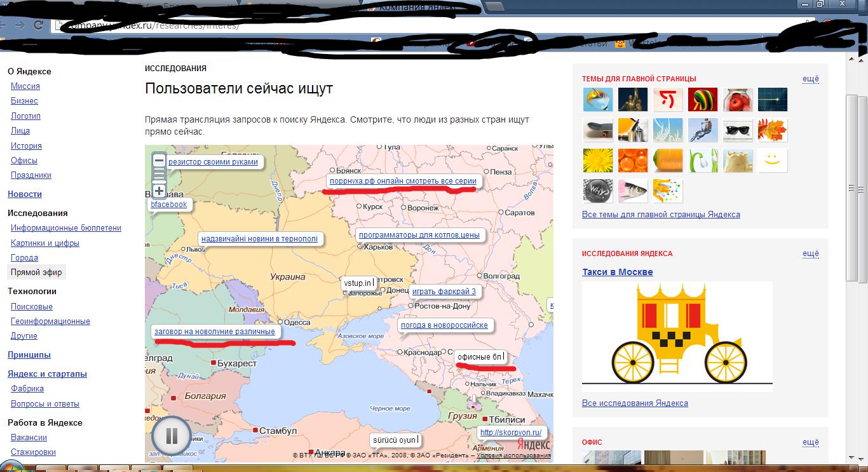Open Все темы для главной страницы Яндекса

[x=661, y=215]
